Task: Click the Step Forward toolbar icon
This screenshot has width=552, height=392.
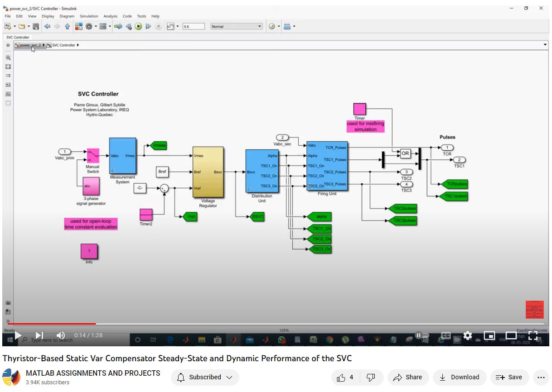Action: [x=148, y=27]
